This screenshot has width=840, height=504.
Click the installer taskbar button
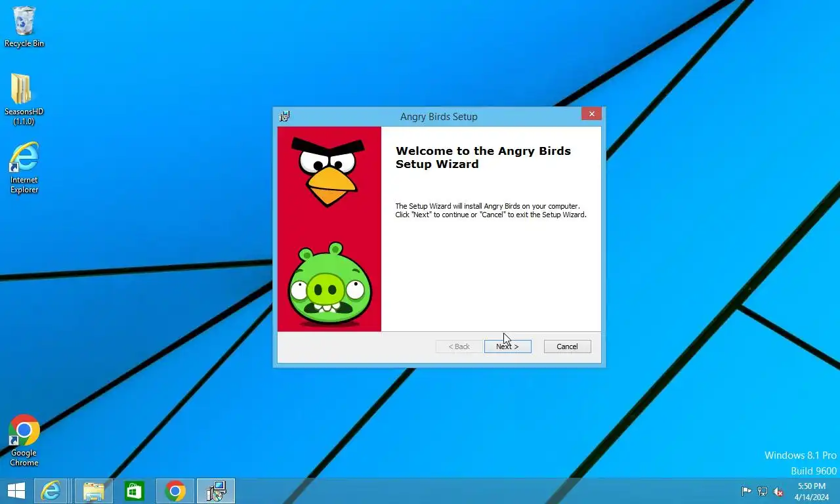pos(216,491)
